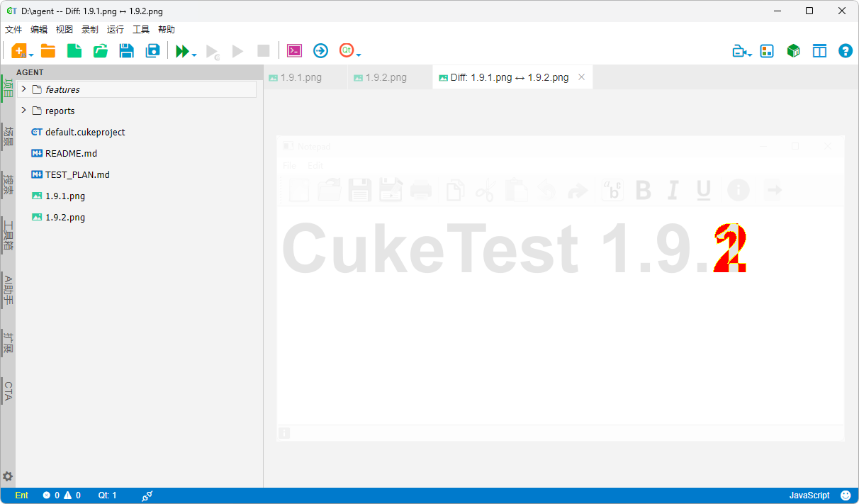Image resolution: width=859 pixels, height=504 pixels.
Task: Click the blue circled arrow icon
Action: point(321,50)
